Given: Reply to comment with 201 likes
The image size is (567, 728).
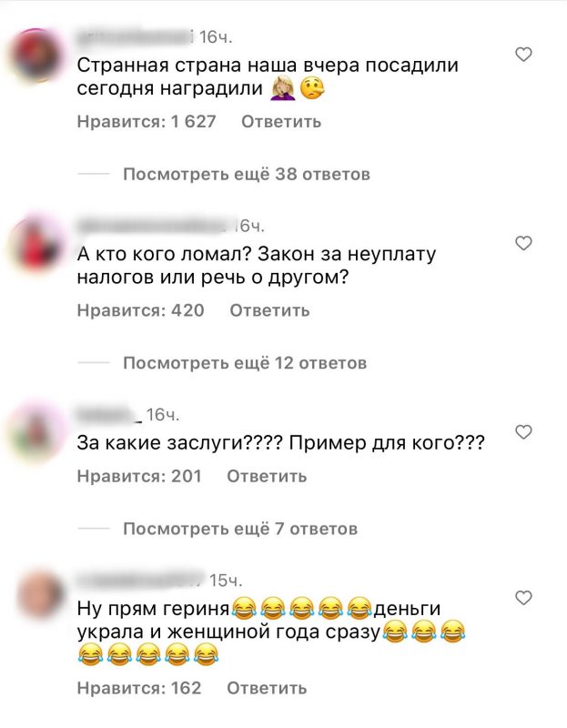Looking at the screenshot, I should [267, 476].
